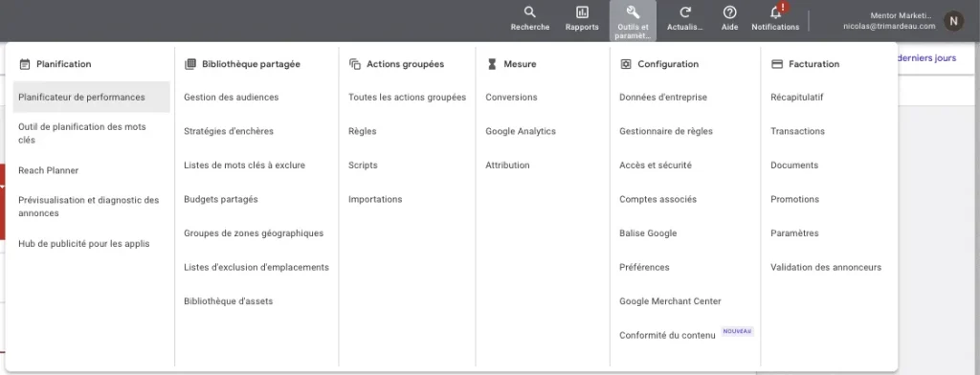
Task: Open the Aide help icon
Action: 729,12
